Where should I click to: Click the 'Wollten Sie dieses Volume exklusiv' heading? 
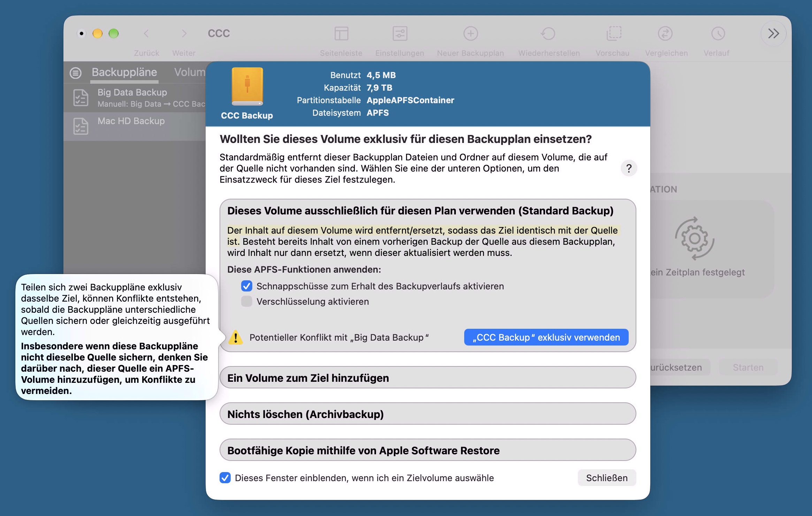(406, 139)
